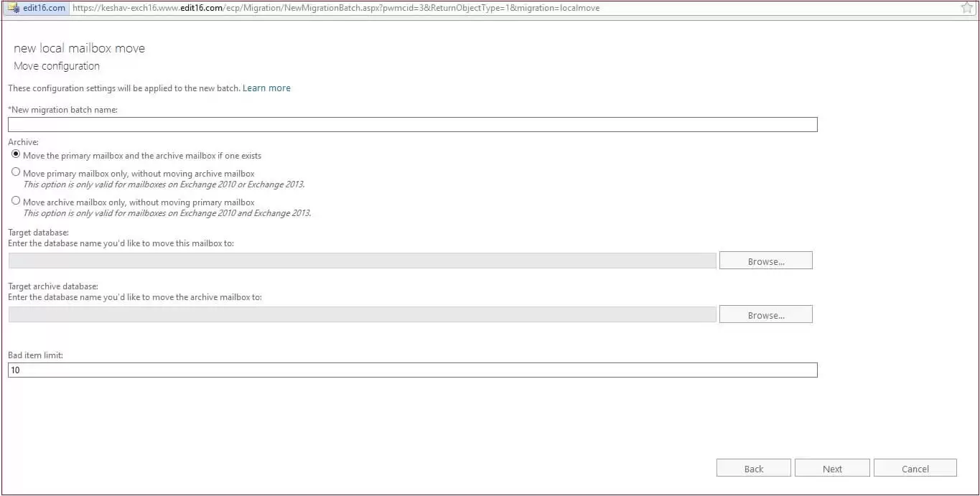
Task: Choose Move archive mailbox only option
Action: (x=16, y=201)
